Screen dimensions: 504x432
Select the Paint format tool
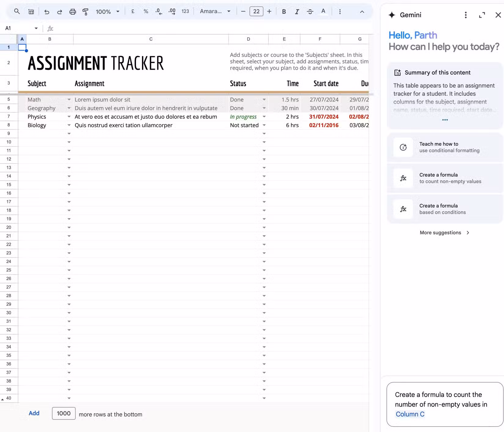point(86,11)
